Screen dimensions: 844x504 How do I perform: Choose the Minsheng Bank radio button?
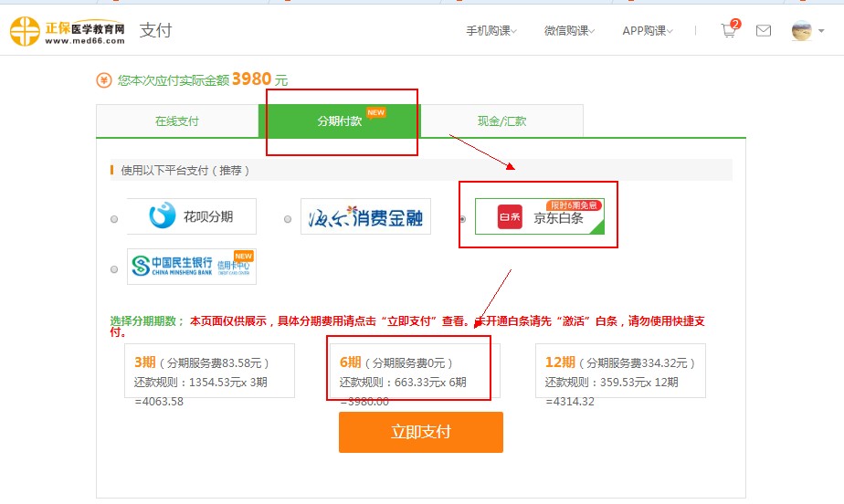click(114, 269)
